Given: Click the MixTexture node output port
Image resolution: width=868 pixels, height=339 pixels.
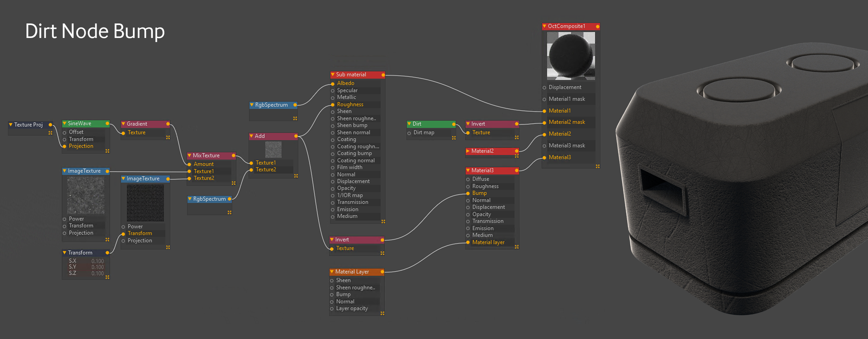Looking at the screenshot, I should (x=233, y=156).
